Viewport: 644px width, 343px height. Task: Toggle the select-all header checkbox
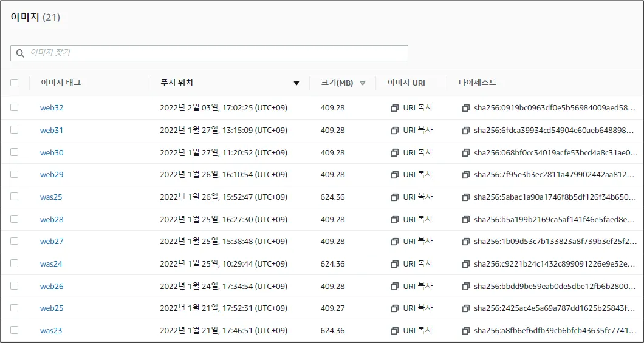tap(15, 83)
